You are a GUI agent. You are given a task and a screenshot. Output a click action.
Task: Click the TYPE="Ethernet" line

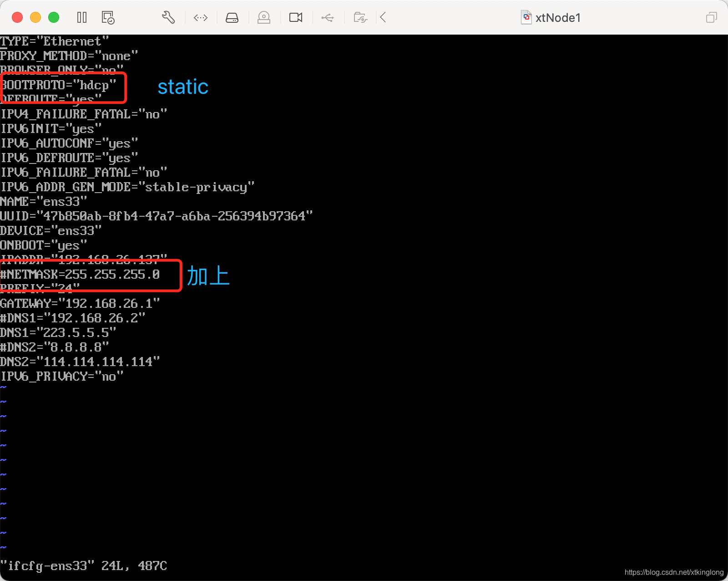pos(55,41)
